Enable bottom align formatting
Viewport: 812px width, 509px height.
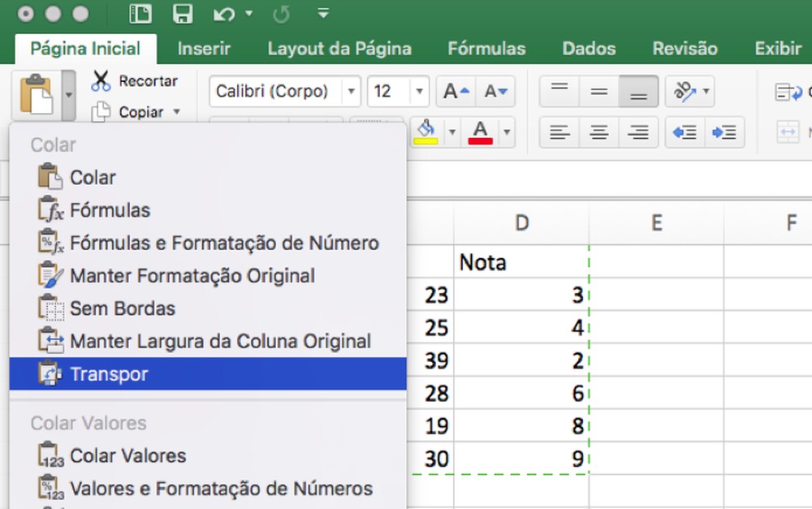click(x=640, y=91)
